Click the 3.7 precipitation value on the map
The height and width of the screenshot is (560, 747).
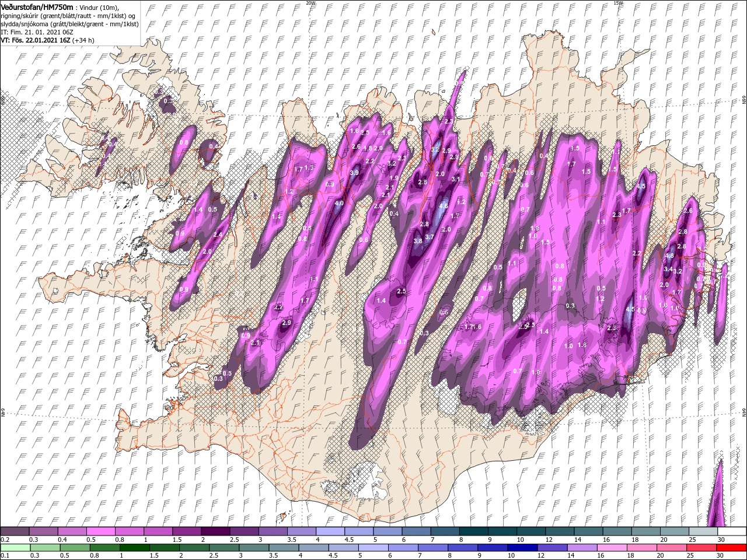pyautogui.click(x=430, y=237)
